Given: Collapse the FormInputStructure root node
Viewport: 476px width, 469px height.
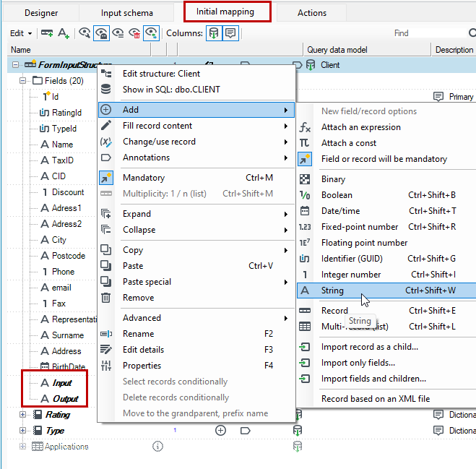Looking at the screenshot, I should click(x=15, y=65).
